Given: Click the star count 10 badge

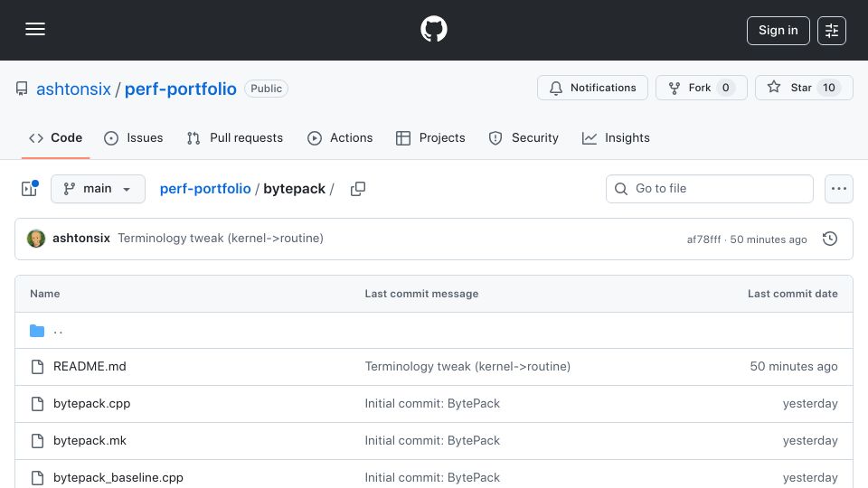Looking at the screenshot, I should tap(829, 88).
